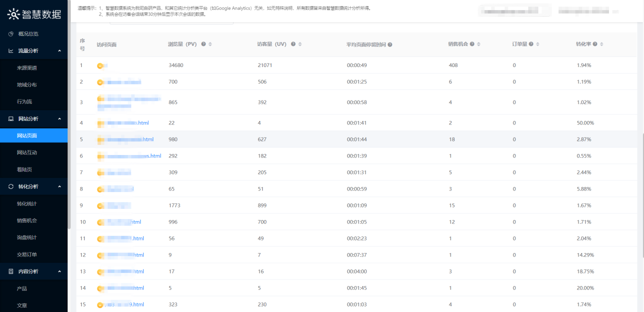Click help icon next to 访客量 (UV)

[294, 44]
